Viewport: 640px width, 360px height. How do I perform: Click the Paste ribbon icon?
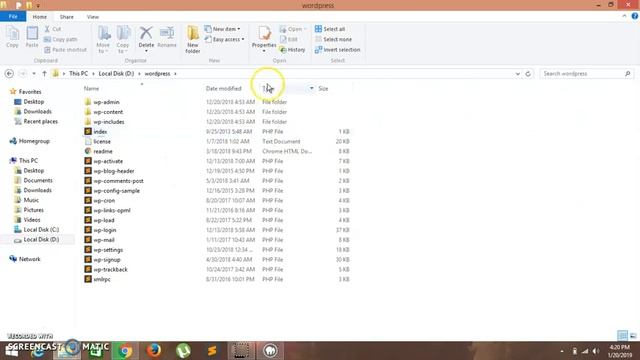[32, 37]
